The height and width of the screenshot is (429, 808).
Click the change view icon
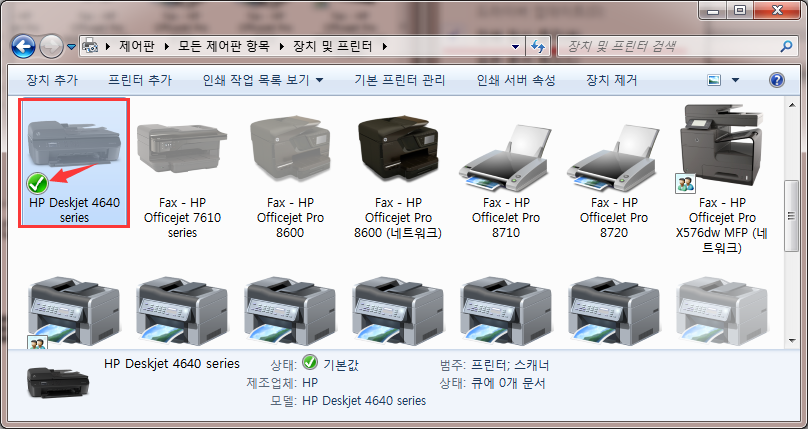click(714, 80)
